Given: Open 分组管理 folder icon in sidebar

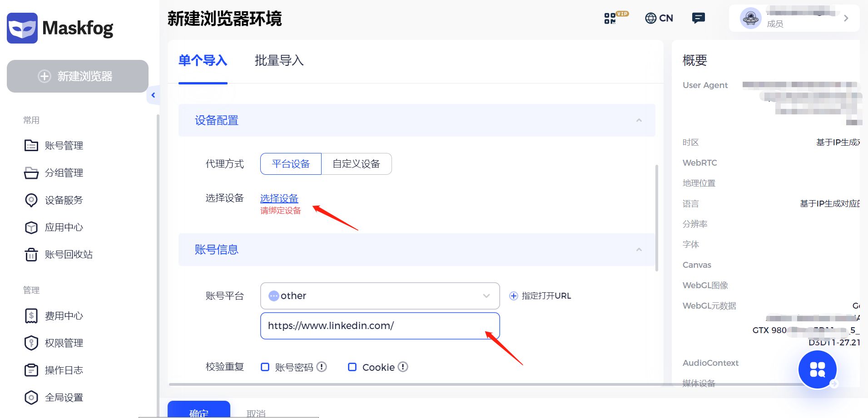Looking at the screenshot, I should tap(64, 172).
